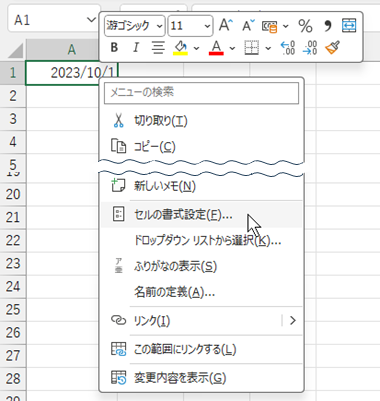Click the increase decimal icon

(287, 48)
